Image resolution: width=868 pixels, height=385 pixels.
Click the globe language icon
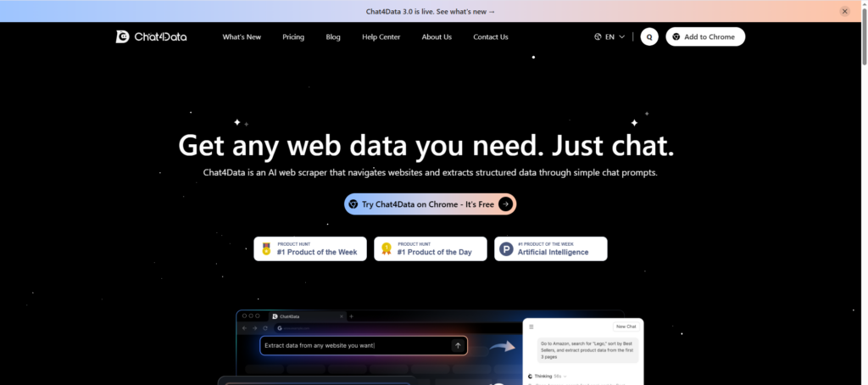coord(598,36)
